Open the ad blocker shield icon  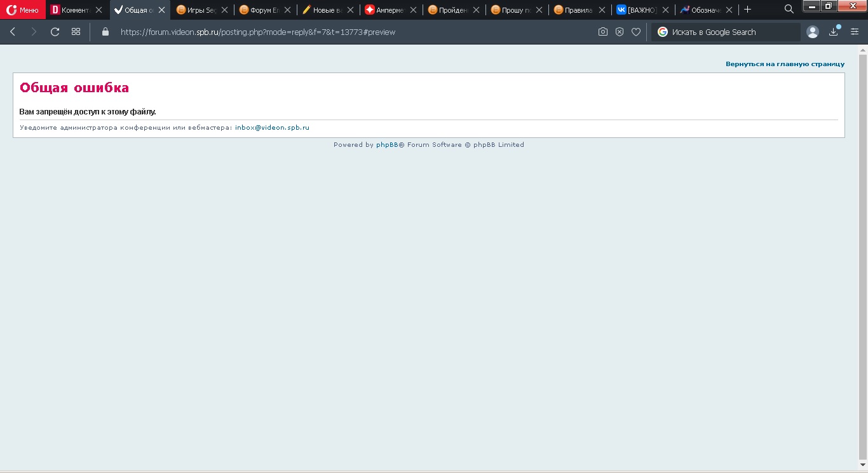tap(620, 32)
